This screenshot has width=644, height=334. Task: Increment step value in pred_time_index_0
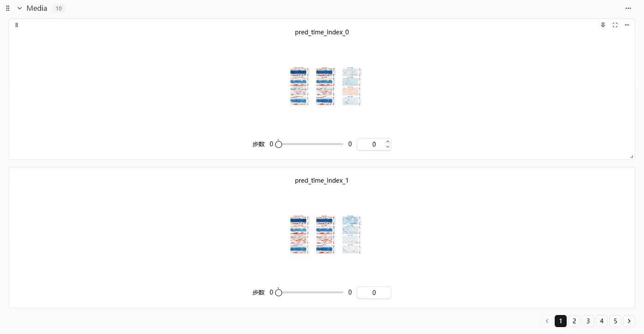pos(388,142)
